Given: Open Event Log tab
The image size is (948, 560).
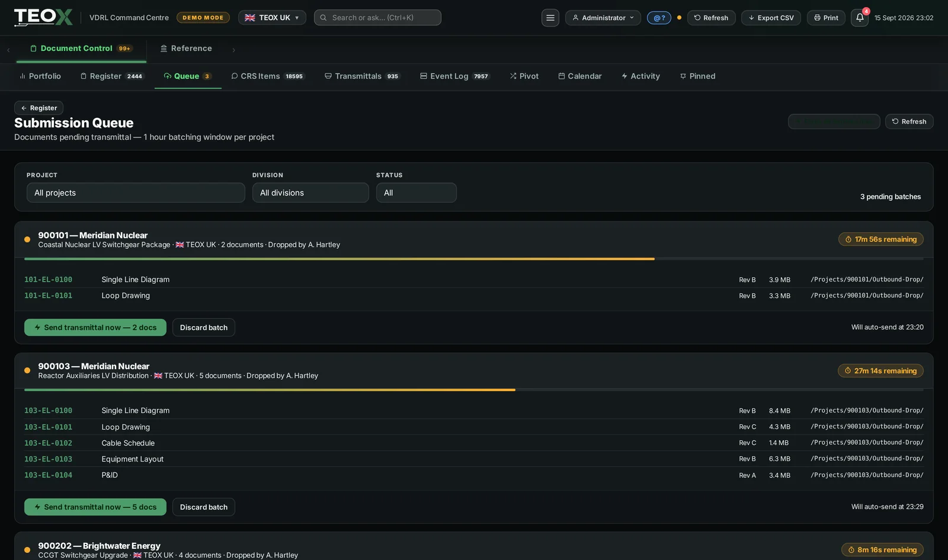Looking at the screenshot, I should coord(454,76).
